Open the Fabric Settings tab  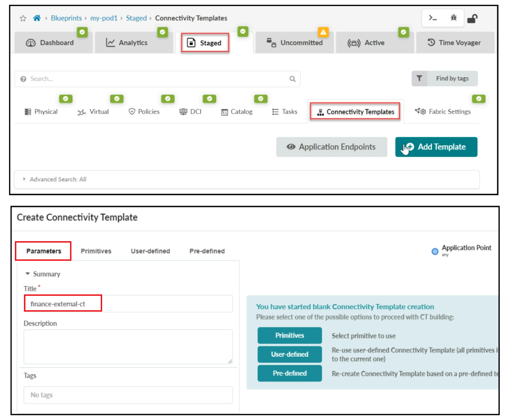coord(443,112)
